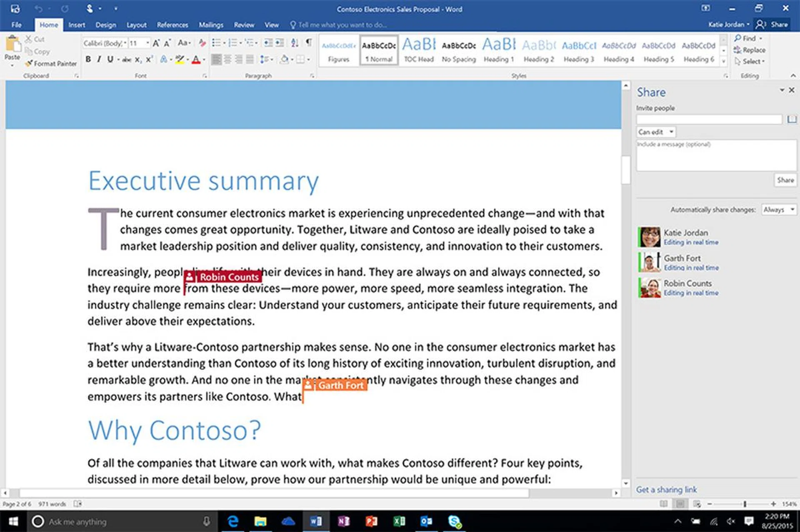
Task: Apply a bulleted list
Action: point(216,42)
